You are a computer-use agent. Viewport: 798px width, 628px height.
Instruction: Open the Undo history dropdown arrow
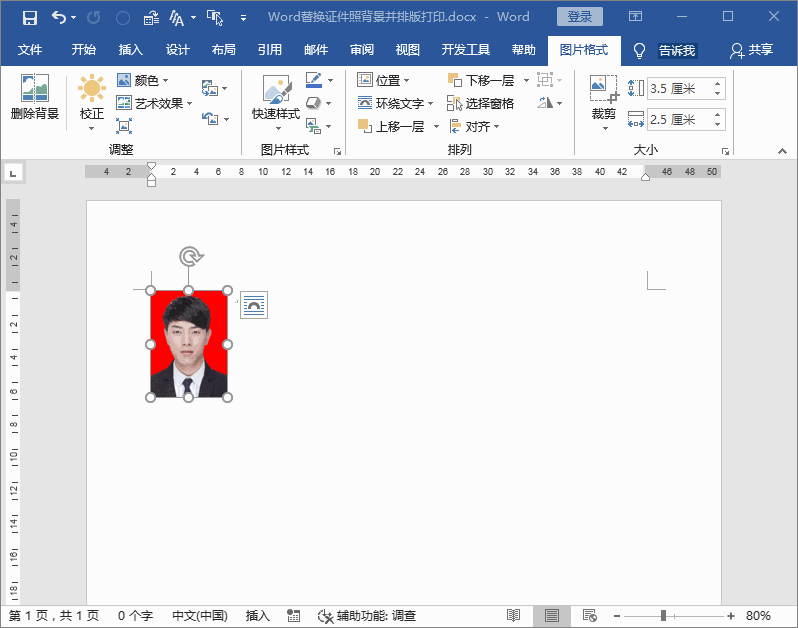point(74,18)
